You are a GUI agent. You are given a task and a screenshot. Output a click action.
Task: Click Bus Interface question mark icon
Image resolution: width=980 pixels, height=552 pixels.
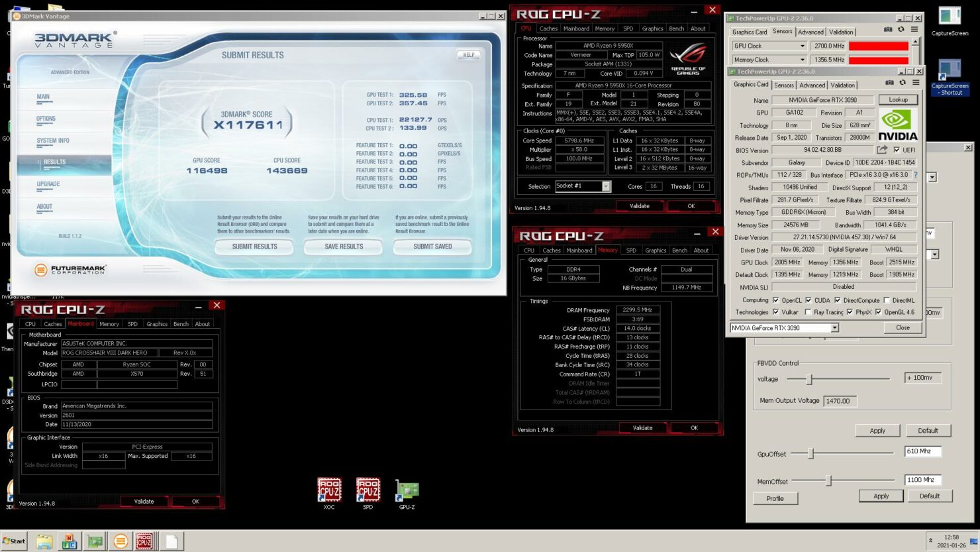coord(916,175)
